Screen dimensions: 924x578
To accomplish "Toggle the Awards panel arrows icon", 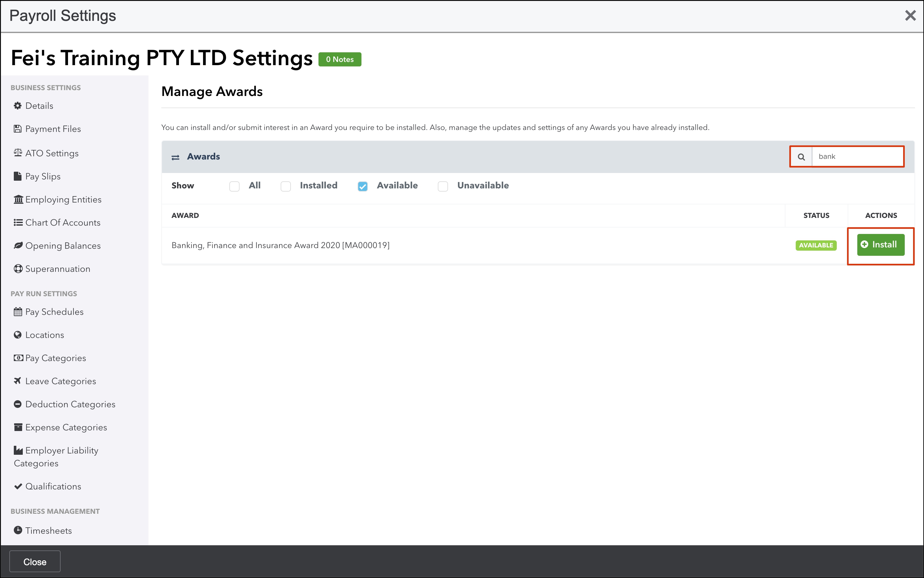I will [x=175, y=158].
